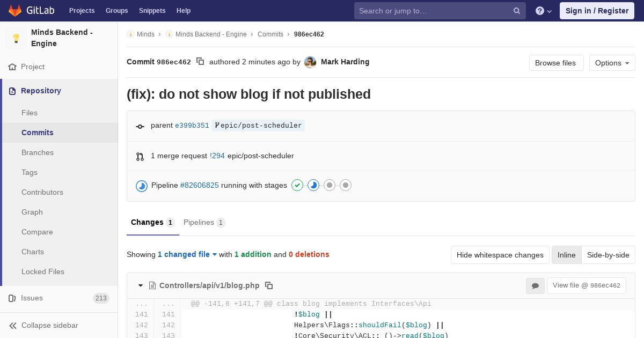
Task: Click the blog.php file document icon
Action: pos(152,285)
